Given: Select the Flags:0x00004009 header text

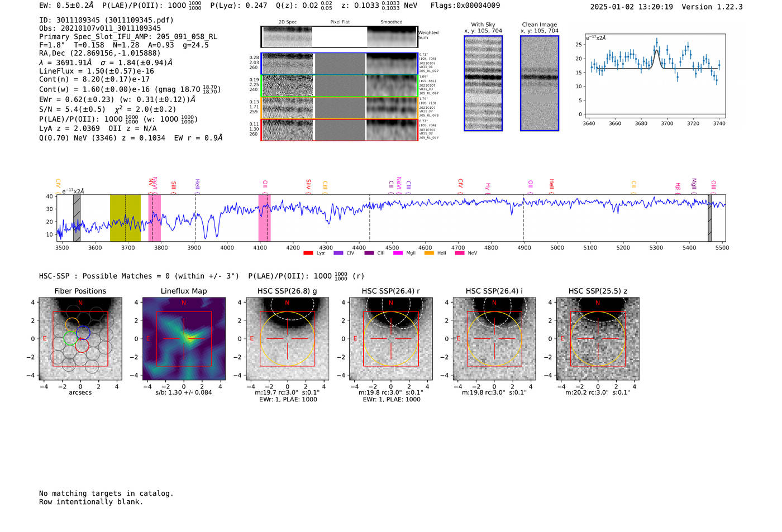Looking at the screenshot, I should pyautogui.click(x=465, y=6).
